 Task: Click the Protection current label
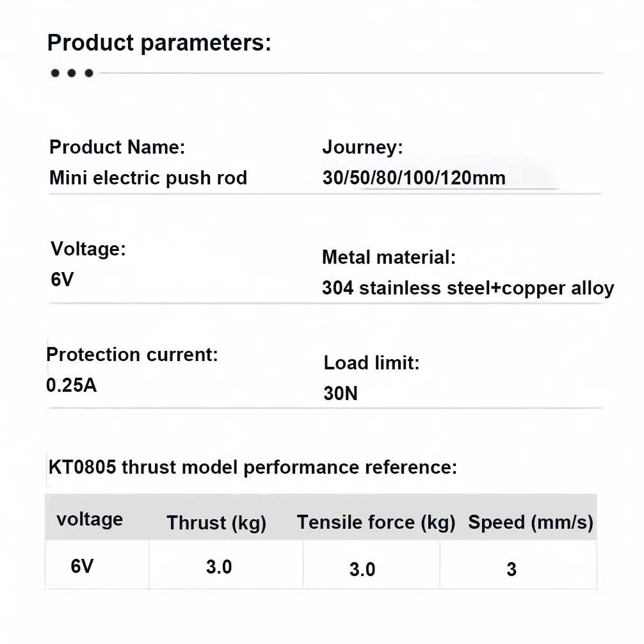132,355
